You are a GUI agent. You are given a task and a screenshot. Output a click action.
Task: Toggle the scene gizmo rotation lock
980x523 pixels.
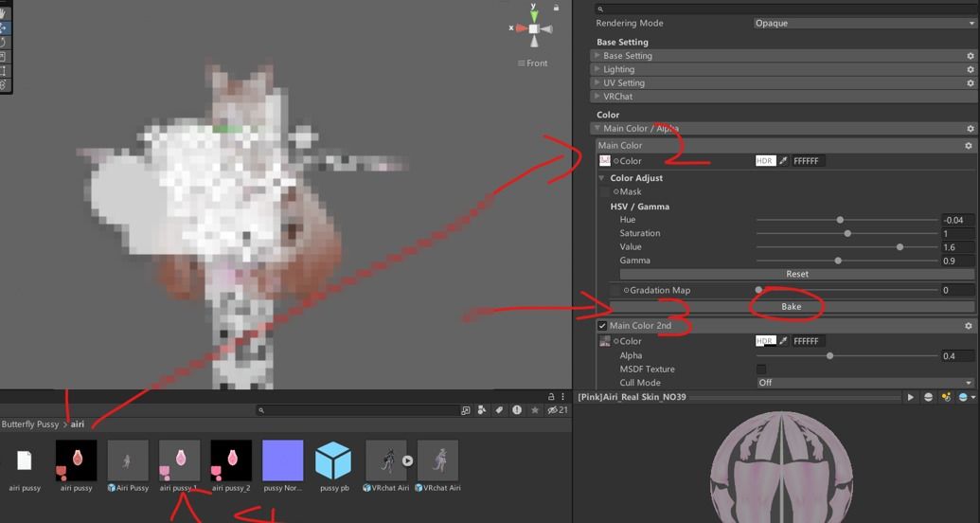pyautogui.click(x=556, y=8)
